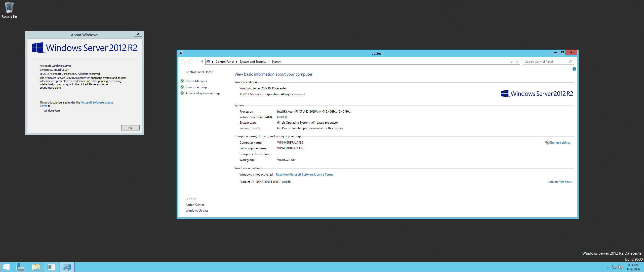This screenshot has width=644, height=272.
Task: Click the Start button on taskbar
Action: pyautogui.click(x=6, y=267)
